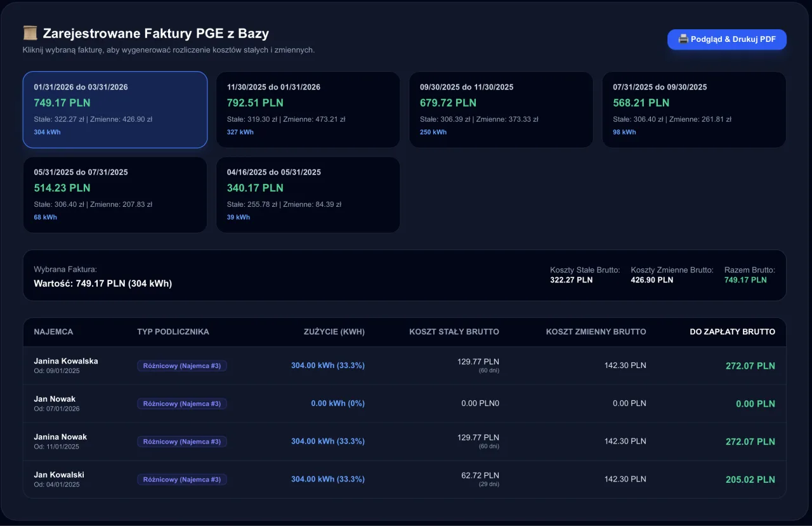
Task: Click Jan Nowak's variable cost 0.00 PLN
Action: point(630,404)
